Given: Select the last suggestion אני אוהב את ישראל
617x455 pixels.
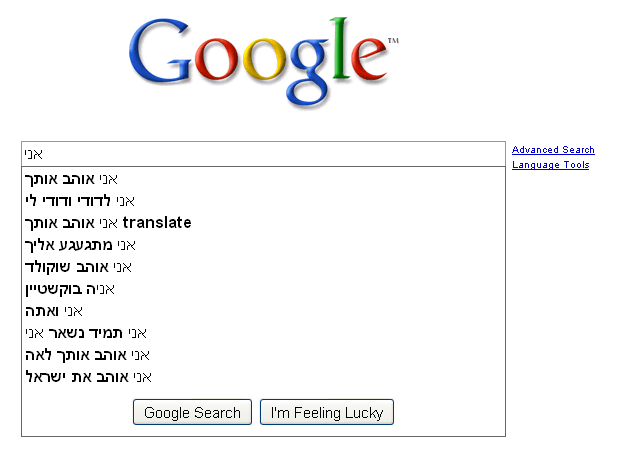Looking at the screenshot, I should 88,377.
